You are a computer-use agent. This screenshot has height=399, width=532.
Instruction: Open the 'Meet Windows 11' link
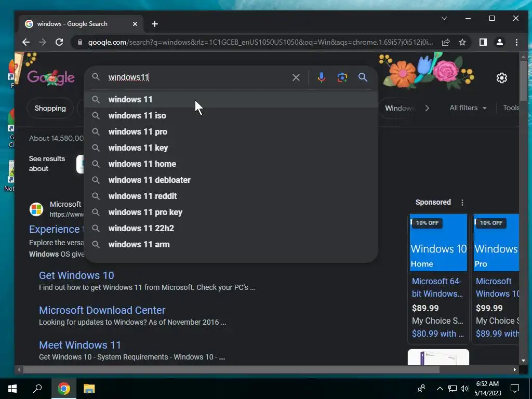click(79, 345)
